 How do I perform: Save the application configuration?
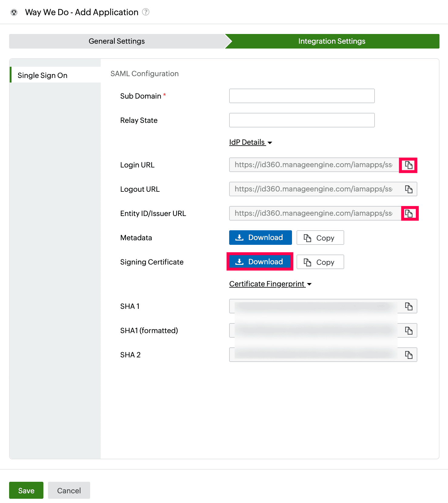(26, 490)
